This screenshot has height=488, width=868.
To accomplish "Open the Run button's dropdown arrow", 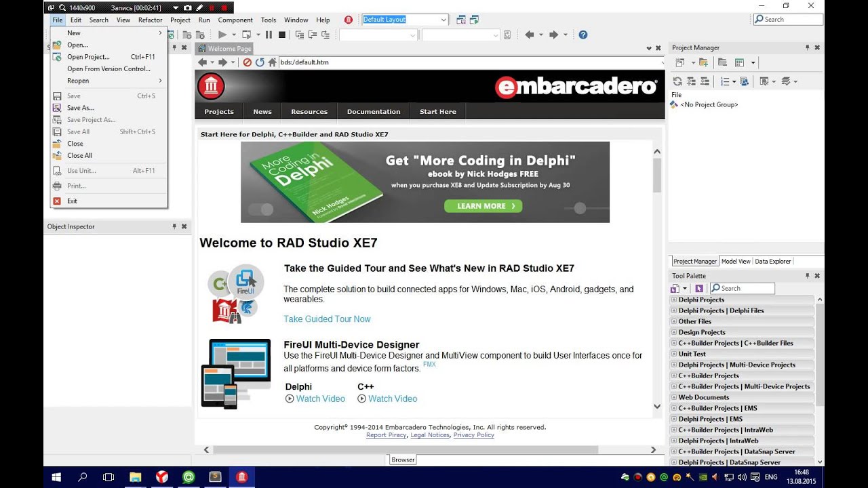I will pyautogui.click(x=234, y=35).
